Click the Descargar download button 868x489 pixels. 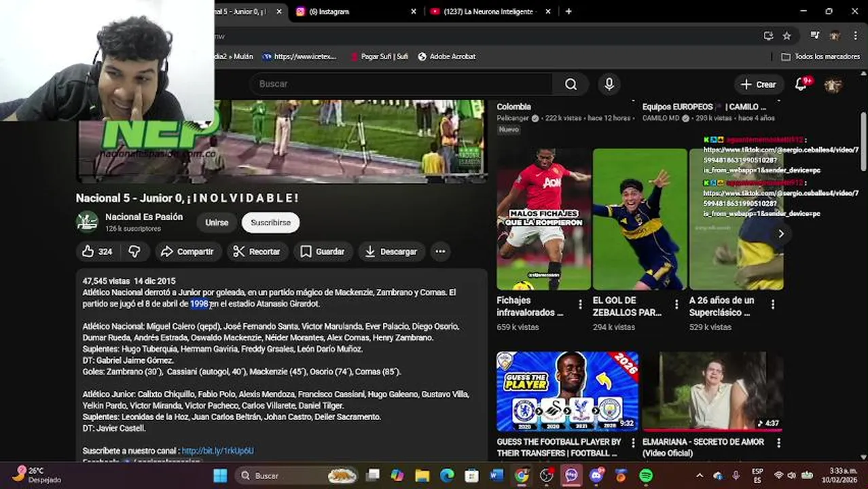tap(391, 251)
